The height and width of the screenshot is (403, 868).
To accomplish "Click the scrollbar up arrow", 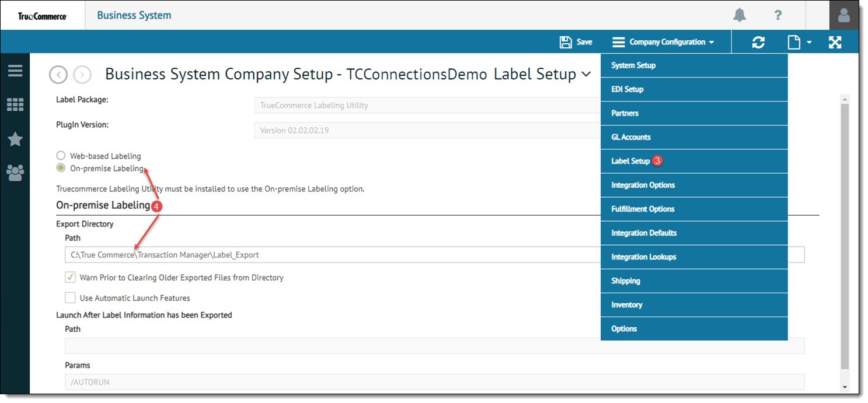I will [845, 100].
